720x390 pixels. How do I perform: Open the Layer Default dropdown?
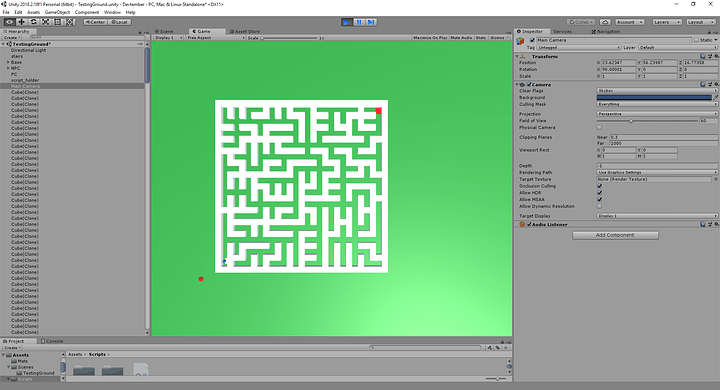[x=677, y=47]
